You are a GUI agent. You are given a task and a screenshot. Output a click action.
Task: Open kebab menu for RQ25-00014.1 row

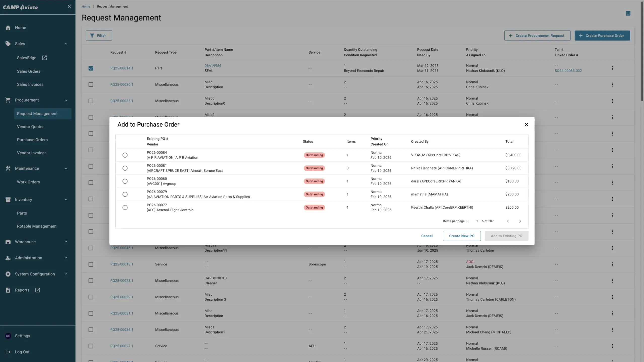click(x=612, y=68)
